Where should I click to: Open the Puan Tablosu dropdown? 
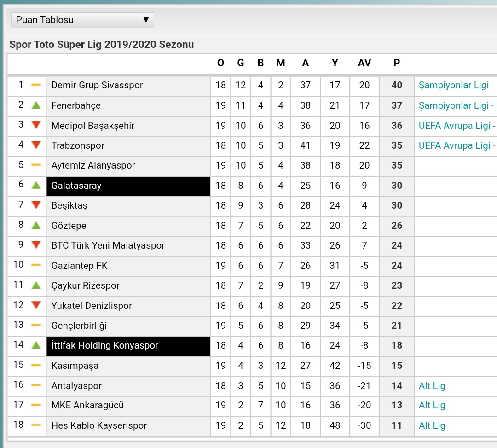pos(82,20)
